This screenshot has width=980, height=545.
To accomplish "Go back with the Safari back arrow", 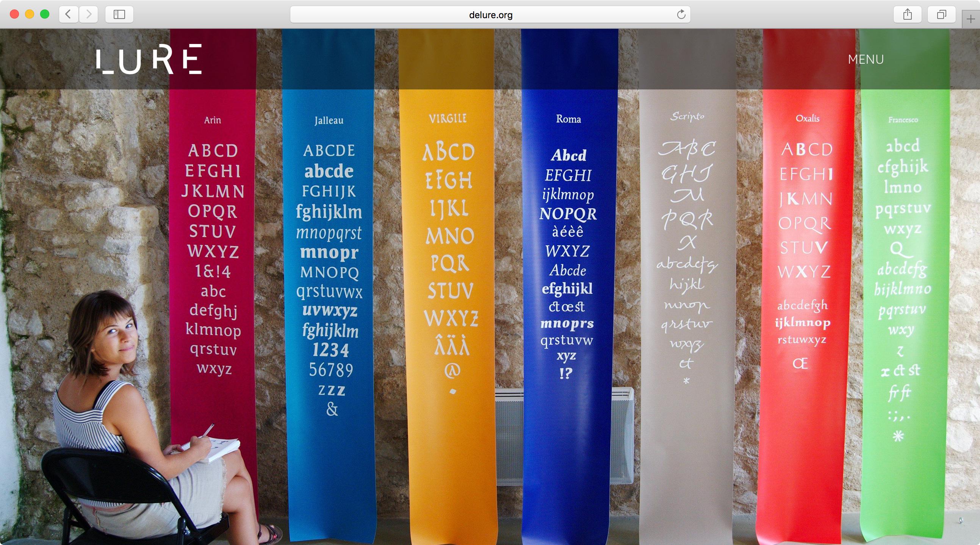I will [69, 14].
